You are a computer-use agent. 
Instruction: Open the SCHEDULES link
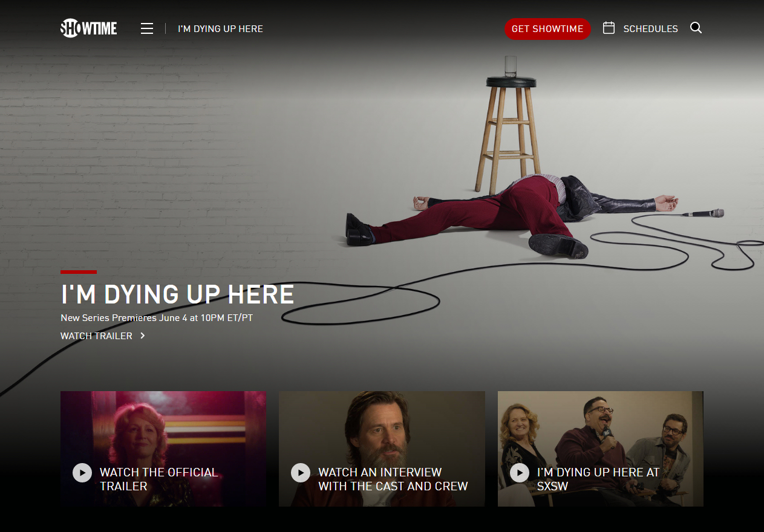(x=650, y=28)
